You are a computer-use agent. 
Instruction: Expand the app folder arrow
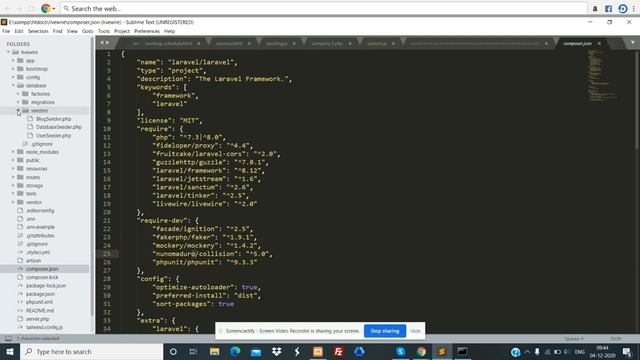coord(13,60)
